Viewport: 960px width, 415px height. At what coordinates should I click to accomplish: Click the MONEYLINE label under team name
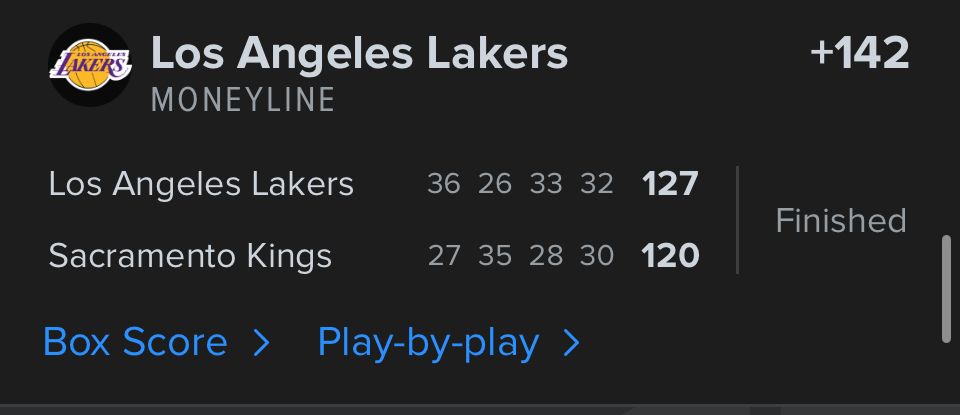[243, 101]
